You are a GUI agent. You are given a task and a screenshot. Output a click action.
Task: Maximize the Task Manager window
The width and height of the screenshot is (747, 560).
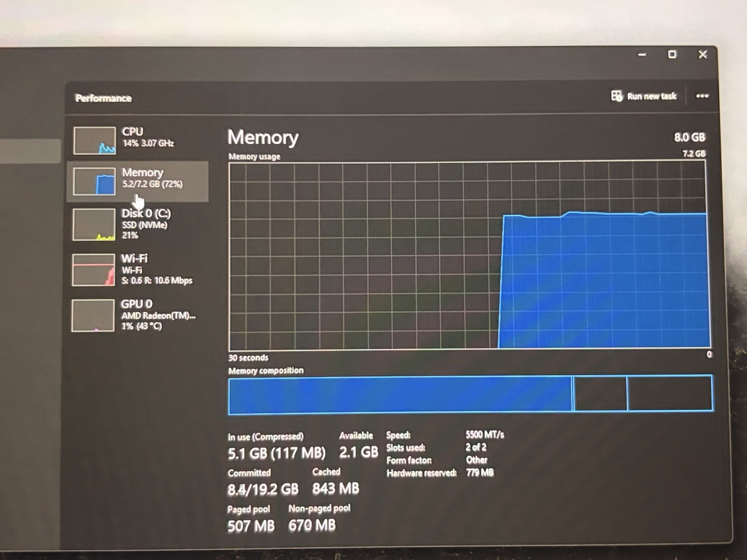tap(672, 54)
